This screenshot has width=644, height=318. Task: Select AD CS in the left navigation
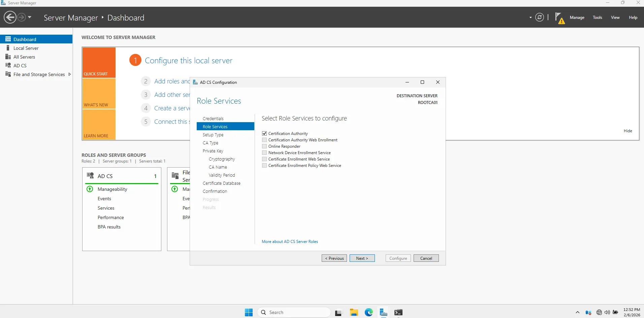[x=36, y=66]
